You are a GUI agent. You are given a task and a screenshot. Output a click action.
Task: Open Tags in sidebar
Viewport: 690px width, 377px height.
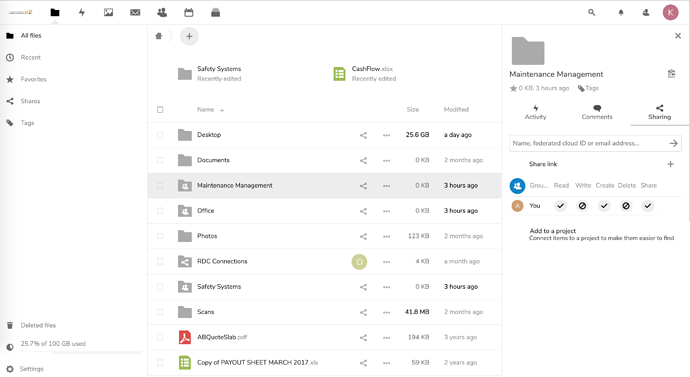pos(27,123)
